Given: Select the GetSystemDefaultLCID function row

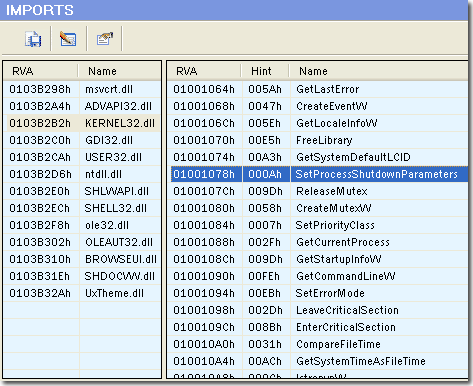Looking at the screenshot, I should [318, 157].
